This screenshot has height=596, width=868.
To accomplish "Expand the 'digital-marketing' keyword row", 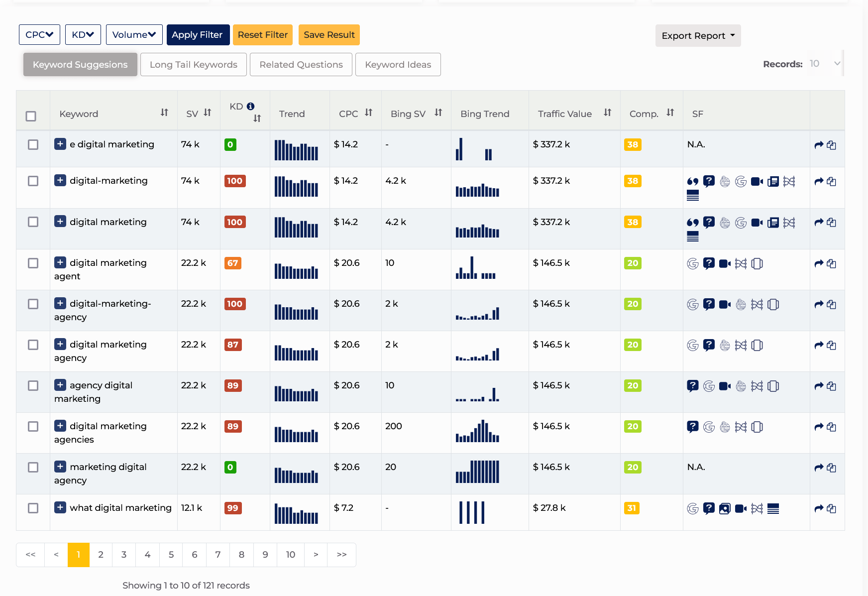I will 60,180.
